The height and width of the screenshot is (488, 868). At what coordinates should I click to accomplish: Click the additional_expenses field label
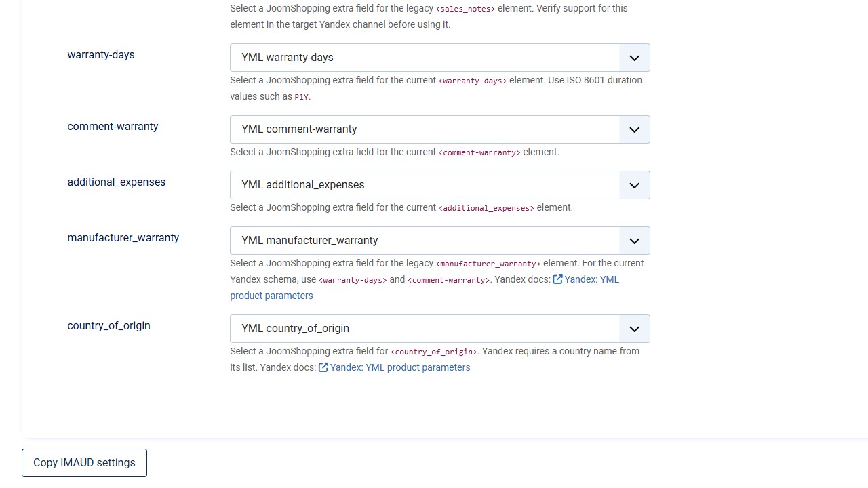[x=117, y=182]
